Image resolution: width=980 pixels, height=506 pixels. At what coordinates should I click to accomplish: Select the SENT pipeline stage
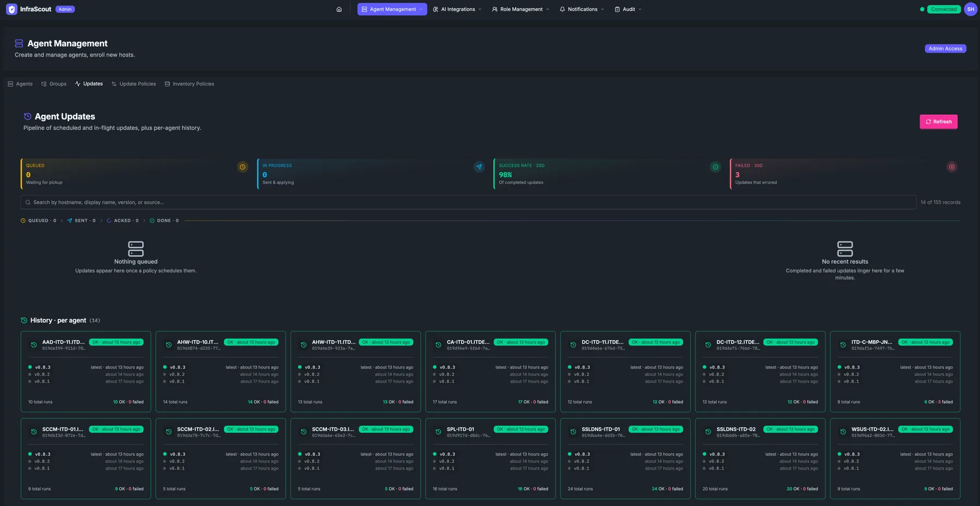(x=81, y=221)
